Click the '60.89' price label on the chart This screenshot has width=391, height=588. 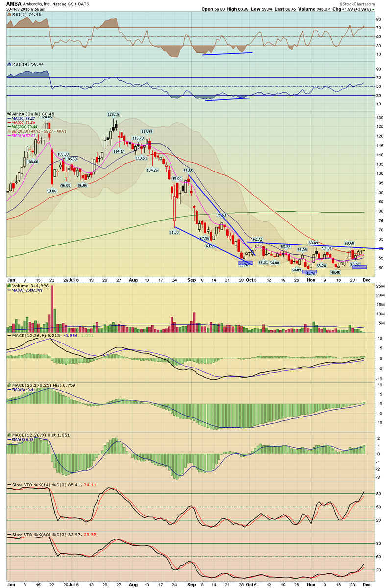click(x=313, y=243)
